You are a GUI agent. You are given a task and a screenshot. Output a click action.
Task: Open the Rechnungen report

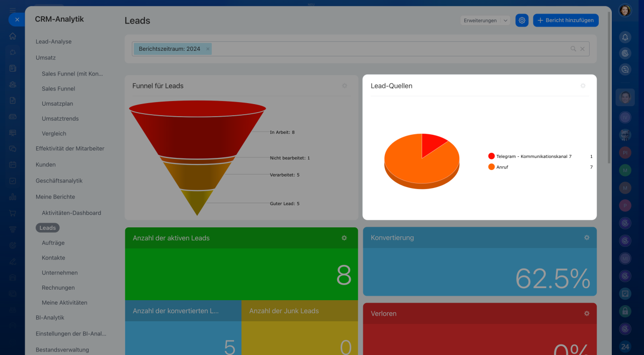pyautogui.click(x=58, y=288)
